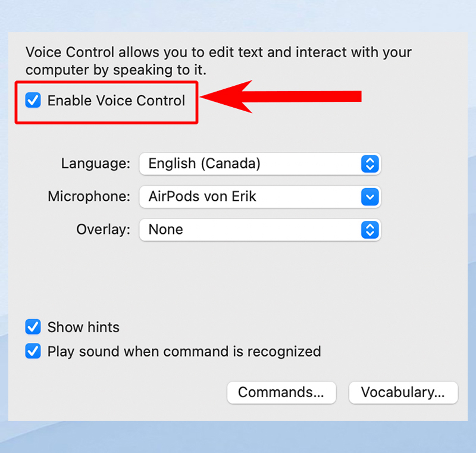Viewport: 476px width, 453px height.
Task: Click the blue chevron on the Microphone field
Action: 370,197
